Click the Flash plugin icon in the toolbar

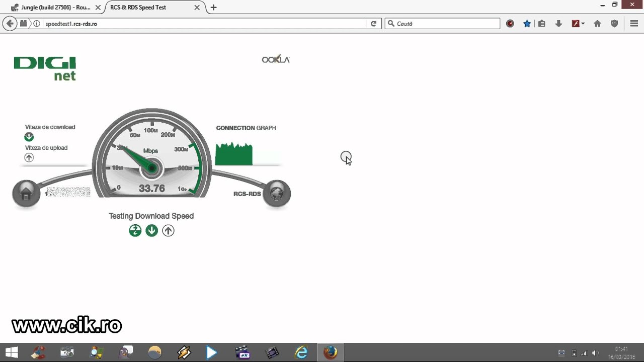pyautogui.click(x=576, y=24)
